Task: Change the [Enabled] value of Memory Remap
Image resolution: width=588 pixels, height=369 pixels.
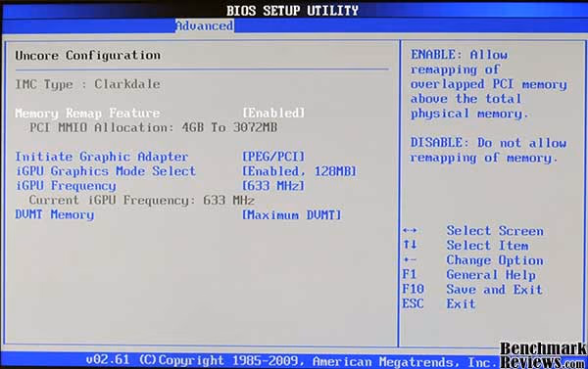Action: 273,113
